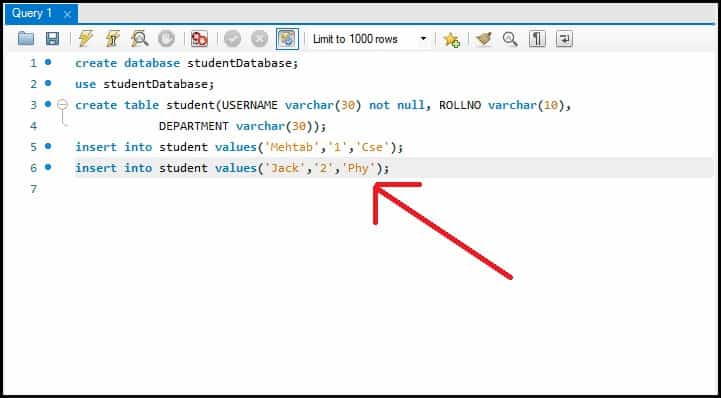Click the Commit checkmark icon
This screenshot has height=398, width=721.
point(233,39)
